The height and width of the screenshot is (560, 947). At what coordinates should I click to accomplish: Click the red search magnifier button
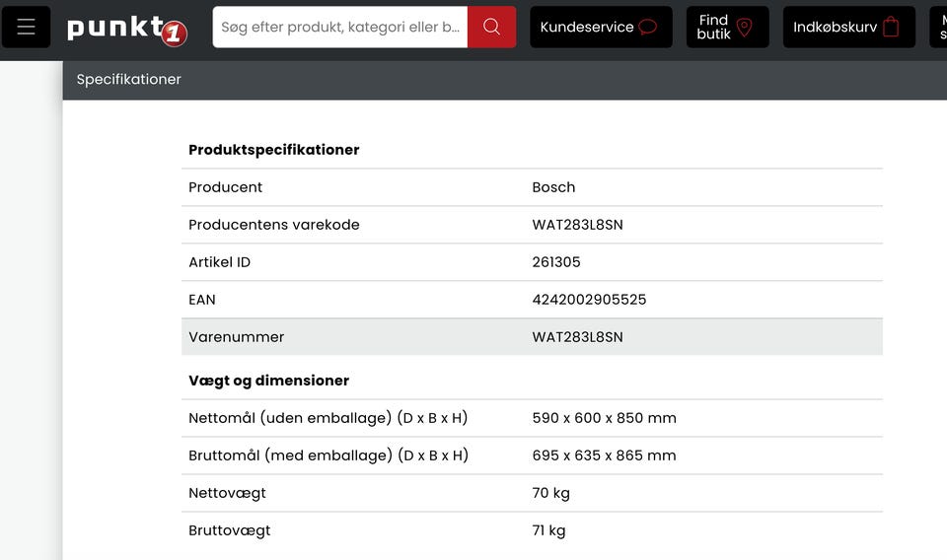491,28
